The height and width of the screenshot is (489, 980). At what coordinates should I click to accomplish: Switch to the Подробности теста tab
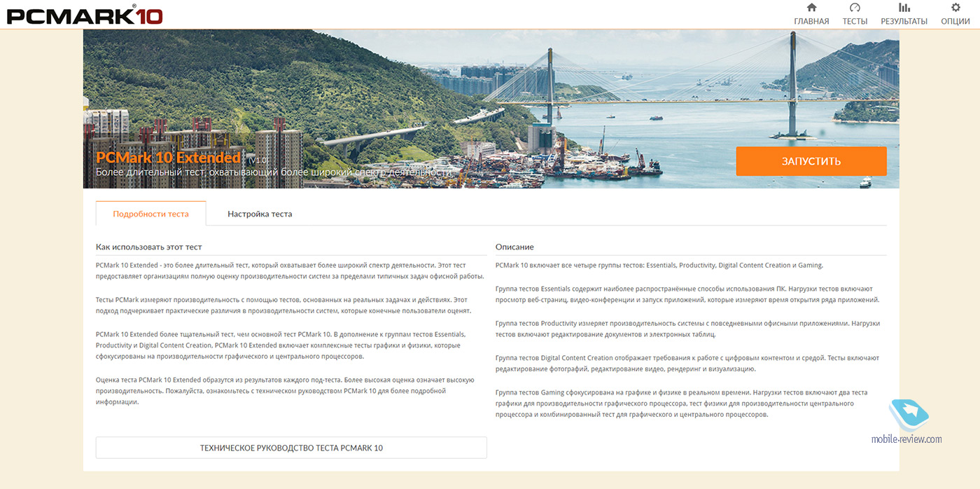(x=151, y=214)
